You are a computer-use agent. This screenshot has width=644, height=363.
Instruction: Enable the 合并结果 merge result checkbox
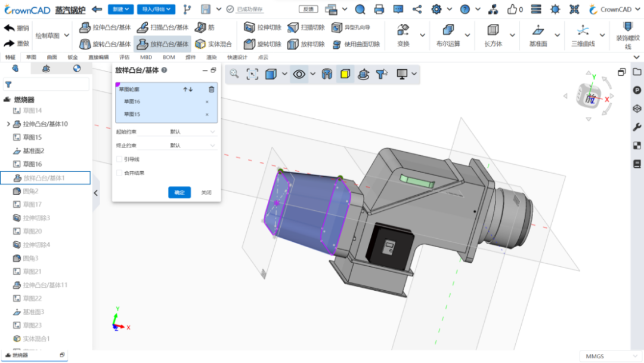click(119, 173)
